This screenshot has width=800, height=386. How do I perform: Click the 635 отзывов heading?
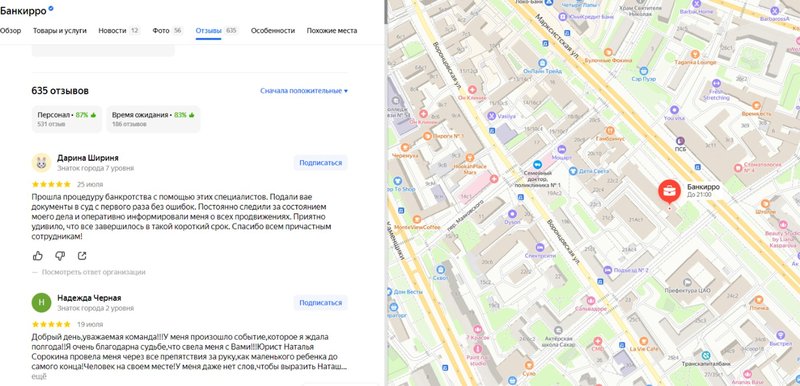pyautogui.click(x=60, y=91)
